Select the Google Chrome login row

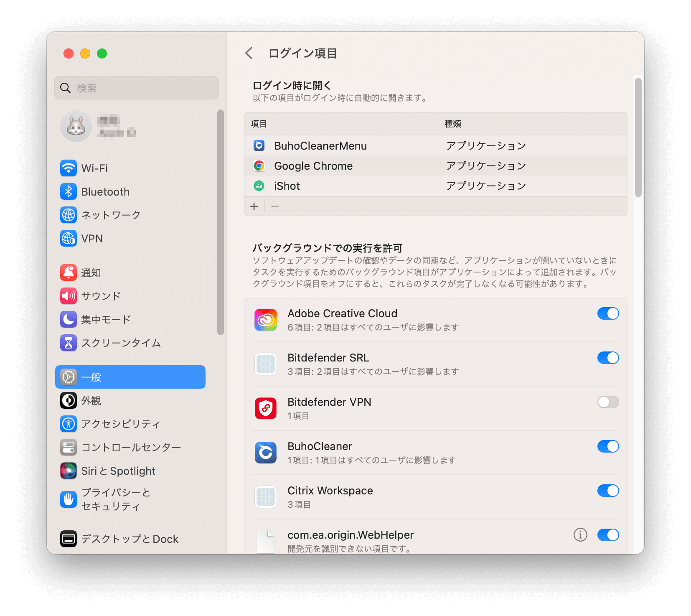436,165
